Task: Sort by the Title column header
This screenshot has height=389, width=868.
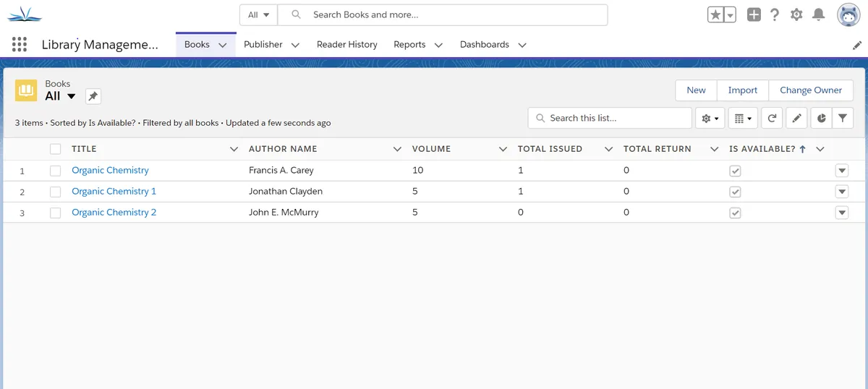Action: point(84,149)
